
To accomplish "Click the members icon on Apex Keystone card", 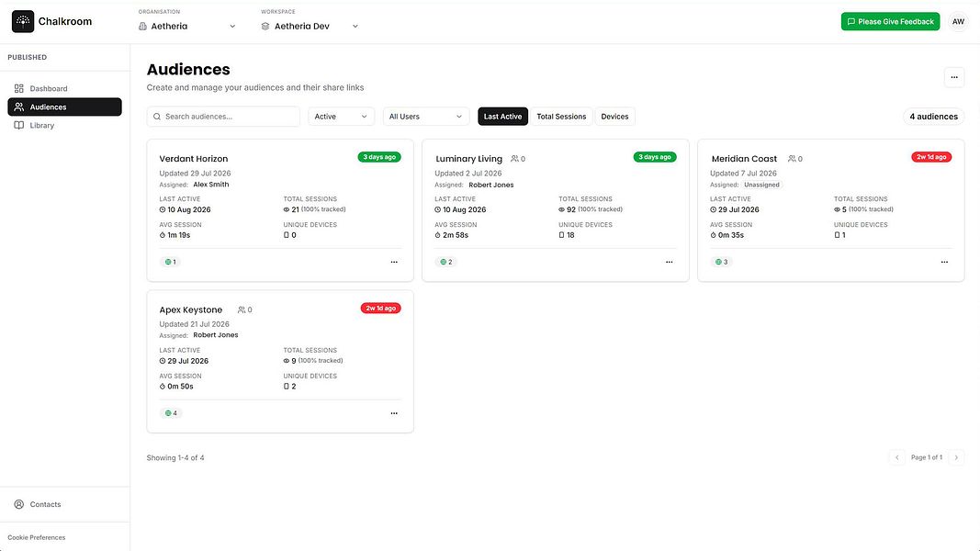I will [242, 309].
